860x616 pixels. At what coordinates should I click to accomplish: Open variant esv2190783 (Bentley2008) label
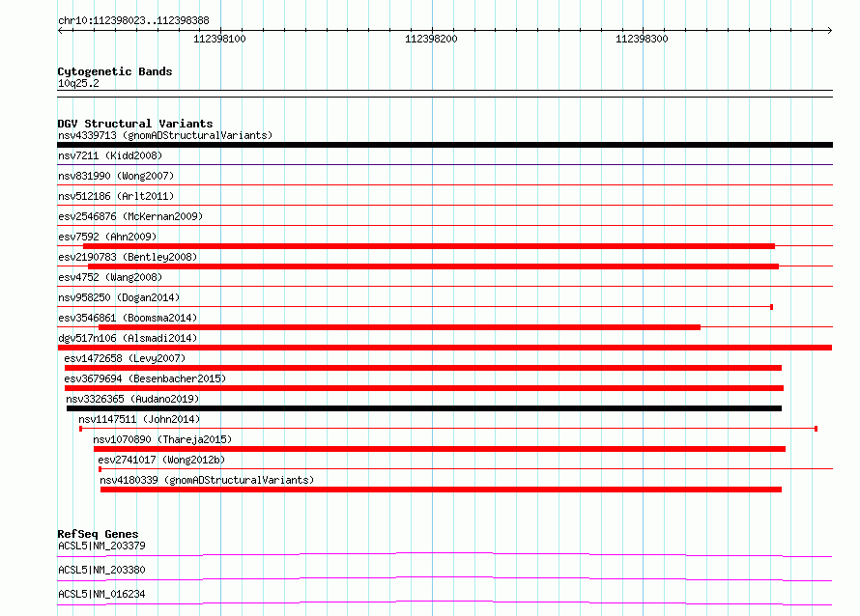pos(128,257)
